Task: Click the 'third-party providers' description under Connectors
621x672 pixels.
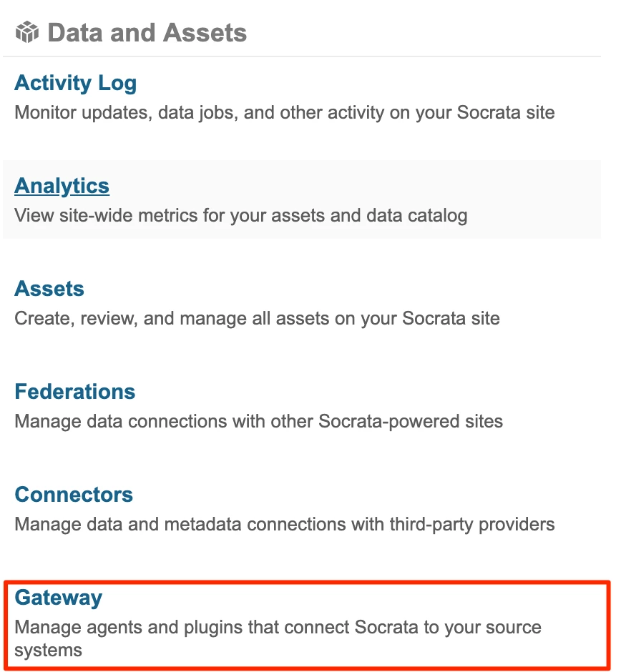Action: (471, 525)
